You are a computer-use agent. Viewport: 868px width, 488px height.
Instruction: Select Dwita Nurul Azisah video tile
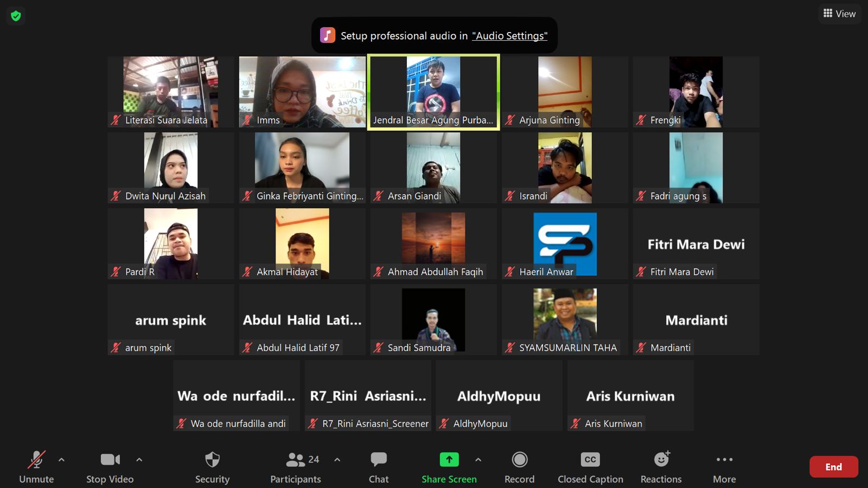(171, 168)
